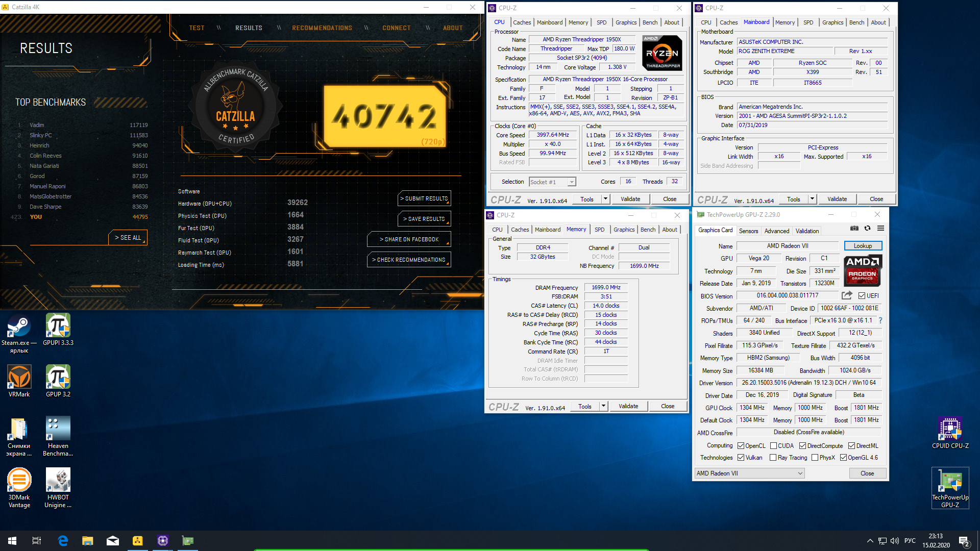980x551 pixels.
Task: Open language indicator РУС in tray
Action: tap(910, 541)
